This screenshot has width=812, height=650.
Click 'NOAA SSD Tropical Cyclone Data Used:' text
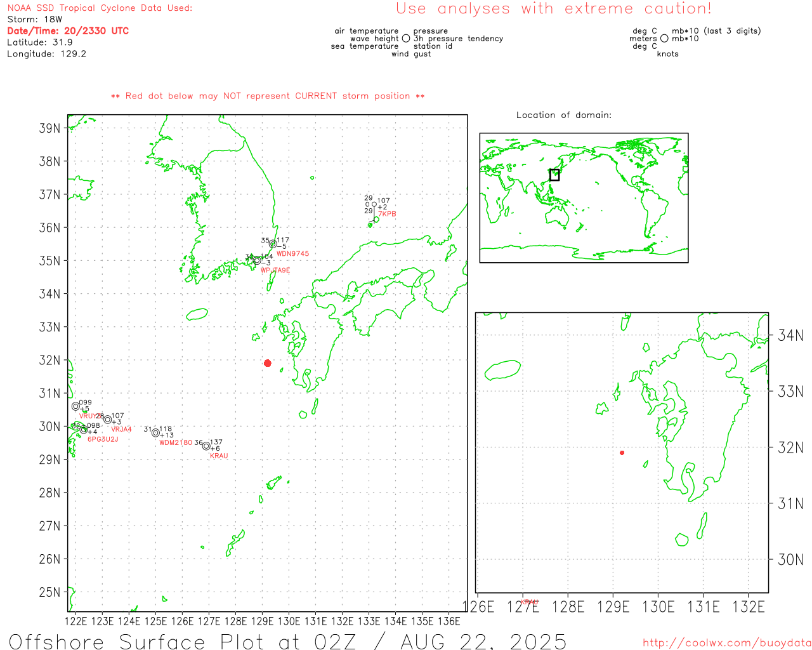(100, 8)
